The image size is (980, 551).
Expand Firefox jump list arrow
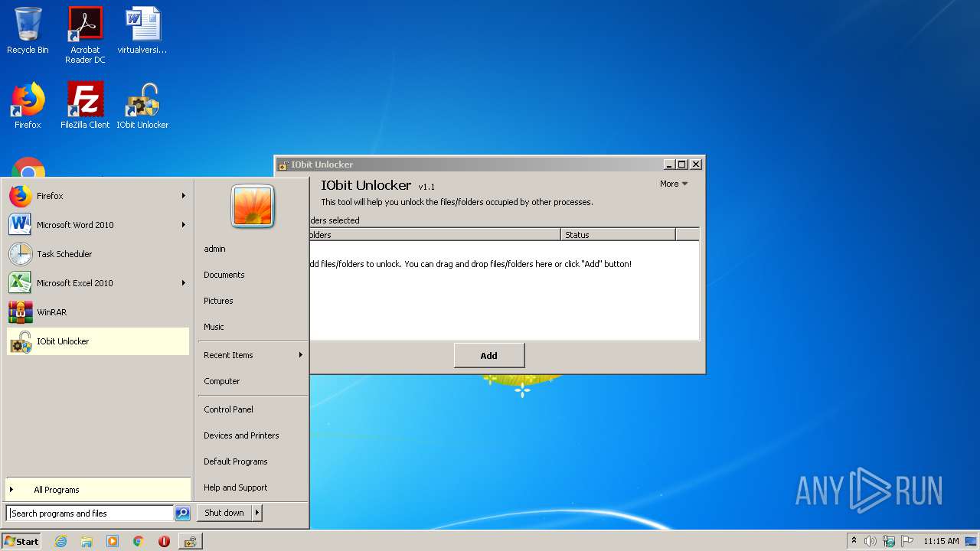pyautogui.click(x=183, y=196)
